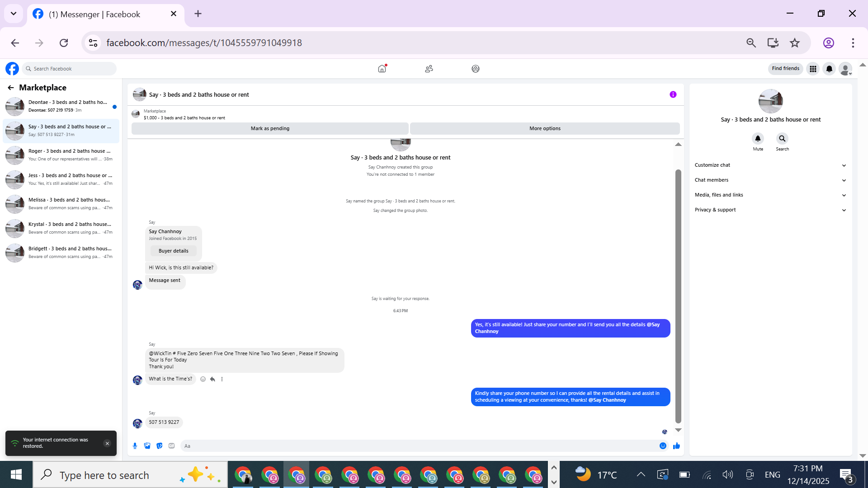
Task: Send a thumbs-up like
Action: coord(676,446)
